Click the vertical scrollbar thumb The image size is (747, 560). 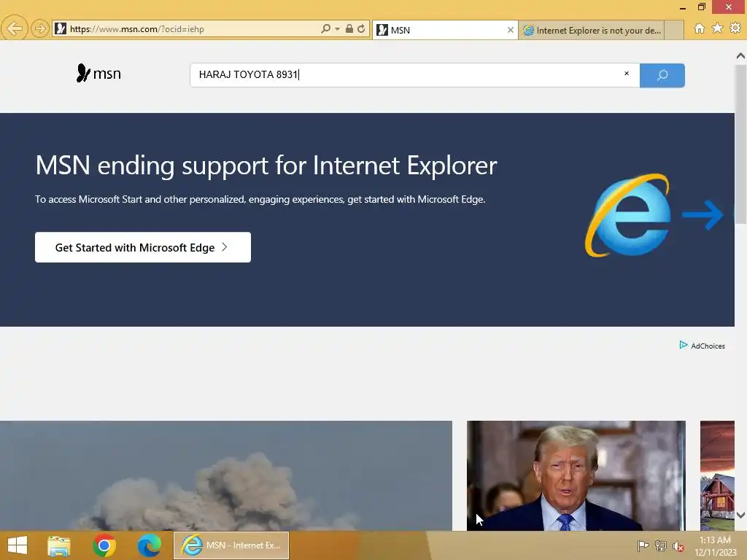(x=740, y=143)
